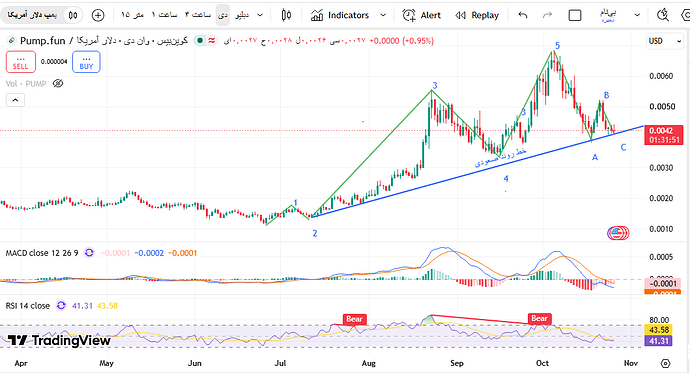Image resolution: width=690 pixels, height=373 pixels.
Task: Select the wave label C drawing
Action: click(x=624, y=147)
